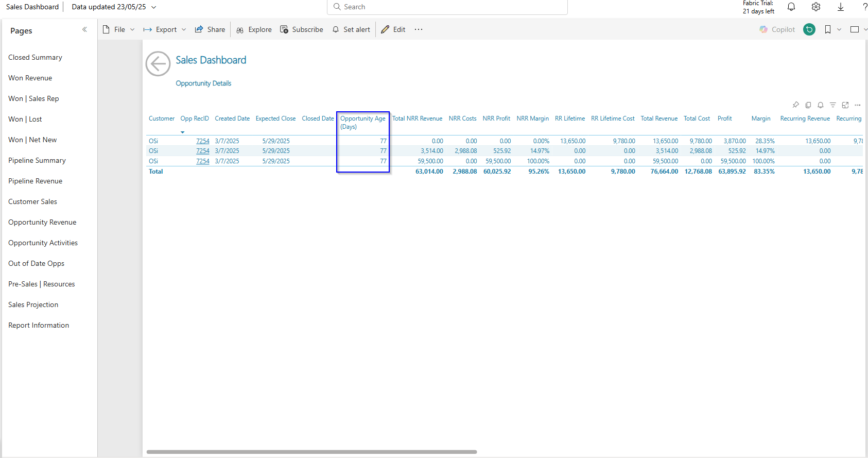This screenshot has width=868, height=458.
Task: Open the Won | Net New page
Action: pos(32,140)
